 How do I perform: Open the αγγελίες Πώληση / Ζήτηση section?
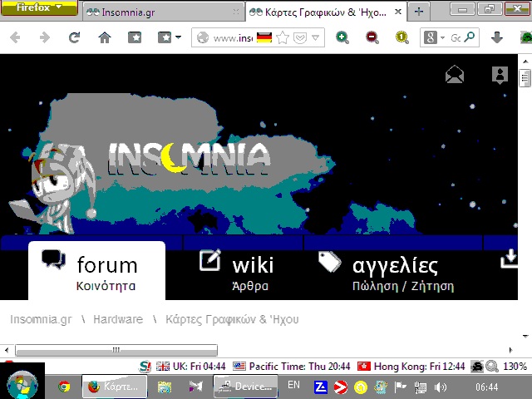tap(386, 272)
